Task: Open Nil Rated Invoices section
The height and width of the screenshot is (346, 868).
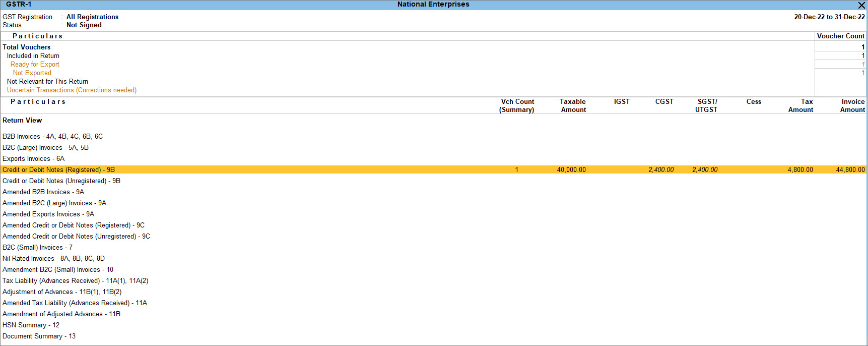Action: (53, 259)
